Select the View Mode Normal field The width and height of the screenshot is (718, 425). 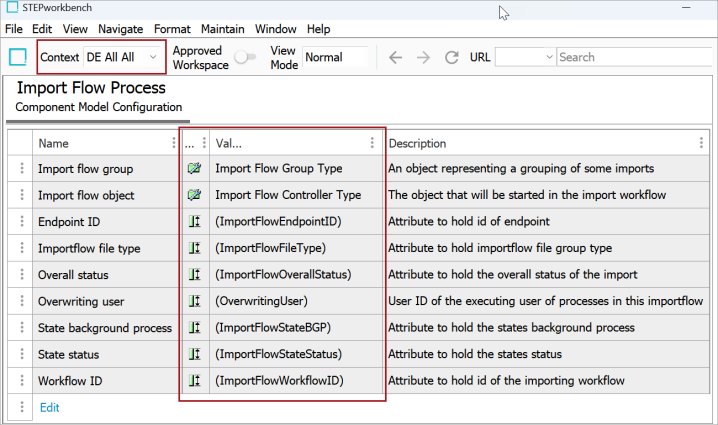click(335, 57)
